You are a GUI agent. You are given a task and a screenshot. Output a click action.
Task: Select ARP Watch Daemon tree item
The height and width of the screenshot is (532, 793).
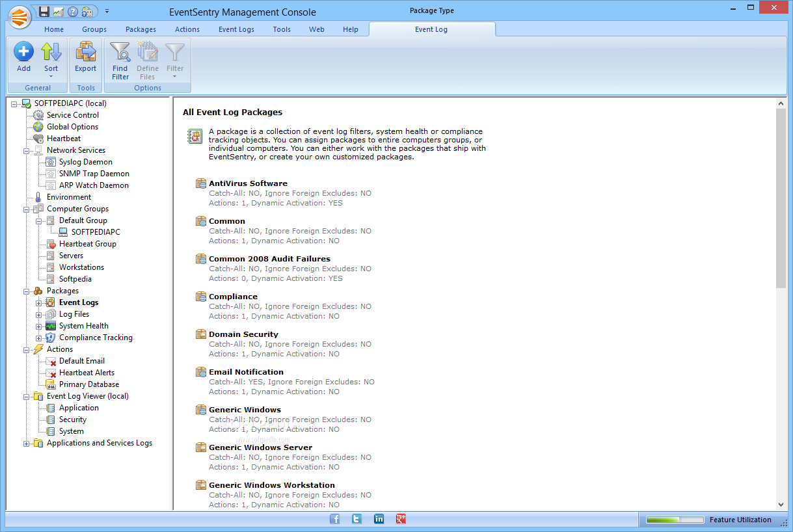click(94, 185)
